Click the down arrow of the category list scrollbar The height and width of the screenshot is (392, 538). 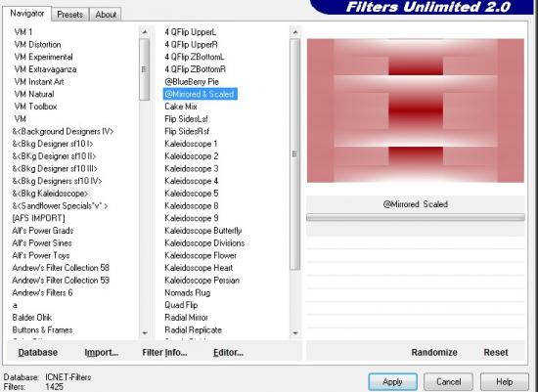coord(145,333)
